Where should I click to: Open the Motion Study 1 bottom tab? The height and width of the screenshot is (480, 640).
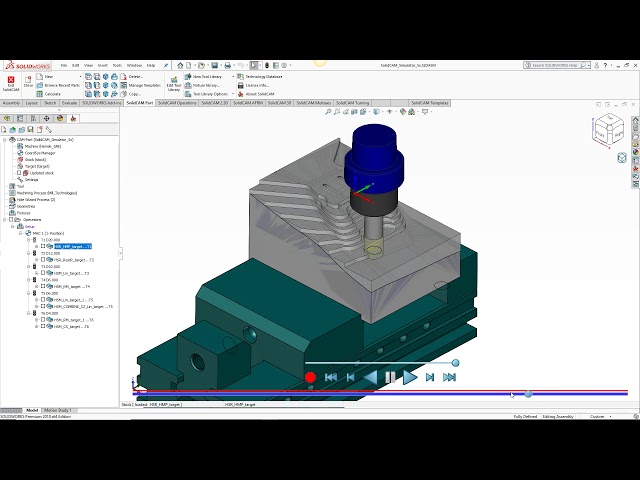tap(58, 410)
